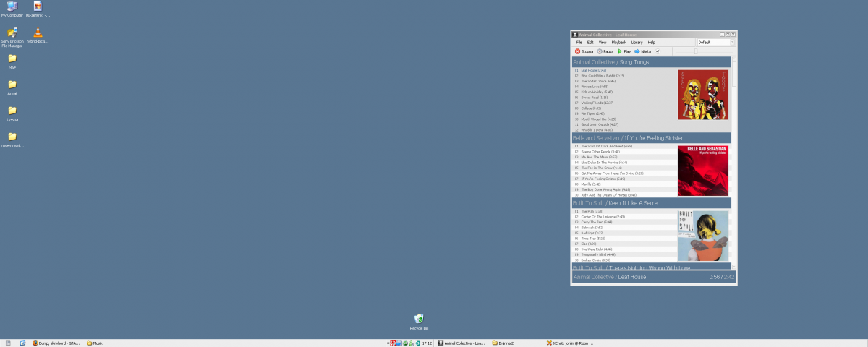Open the Playback menu
The image size is (868, 347).
[618, 43]
